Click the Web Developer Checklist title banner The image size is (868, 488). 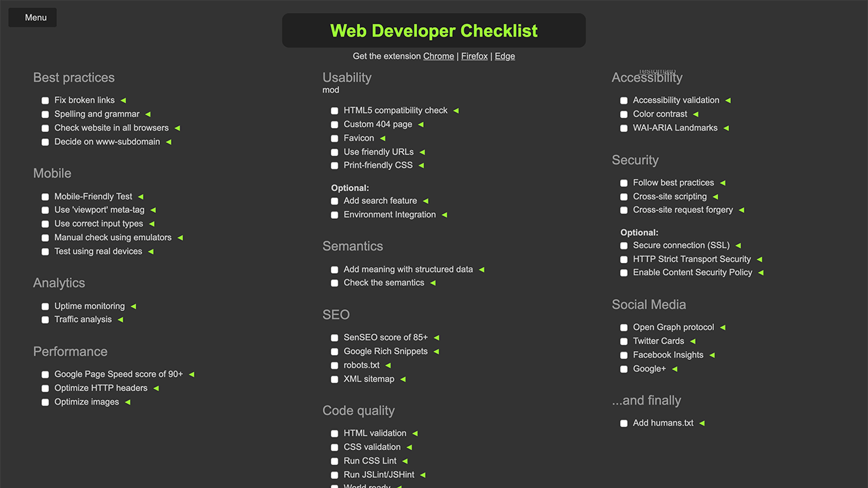click(433, 30)
